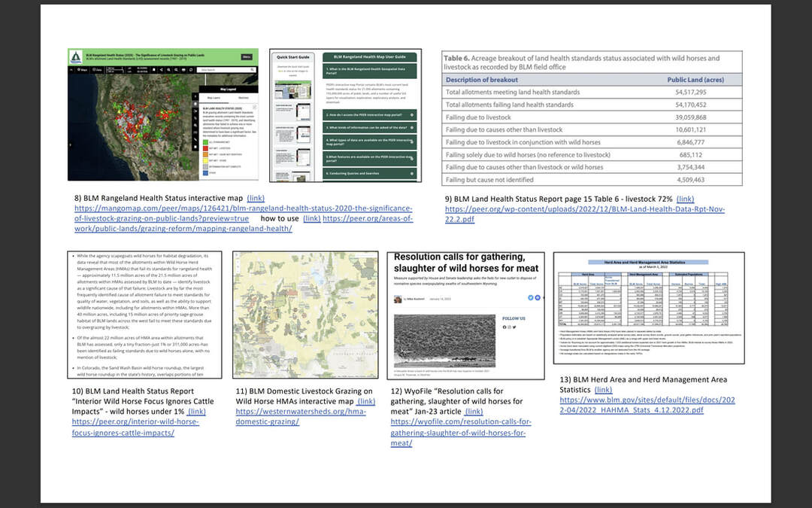Click the red 'Not Met - Livestock' legend swatch

pos(205,148)
